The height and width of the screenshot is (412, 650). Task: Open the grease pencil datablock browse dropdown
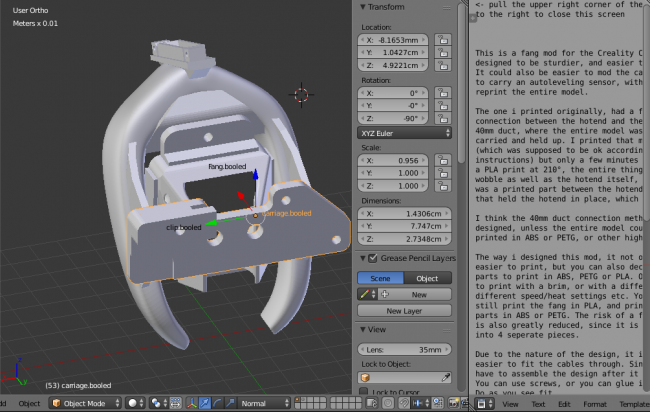tap(367, 294)
